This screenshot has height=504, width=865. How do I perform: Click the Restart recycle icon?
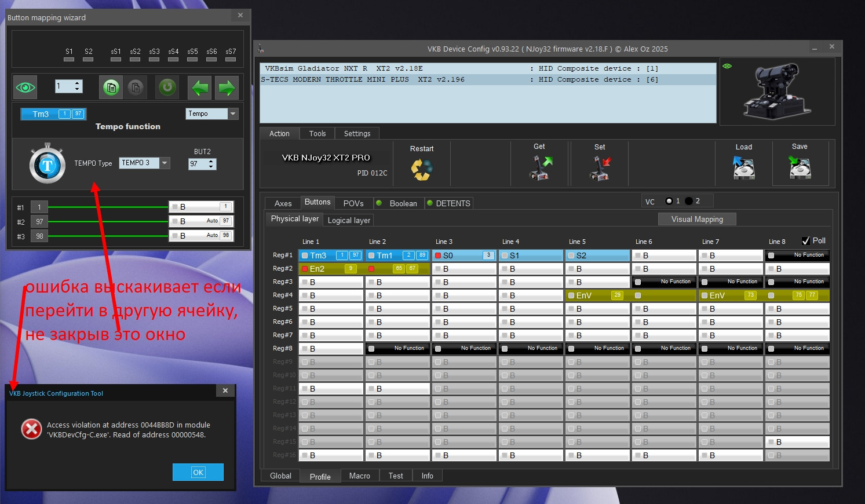click(422, 169)
